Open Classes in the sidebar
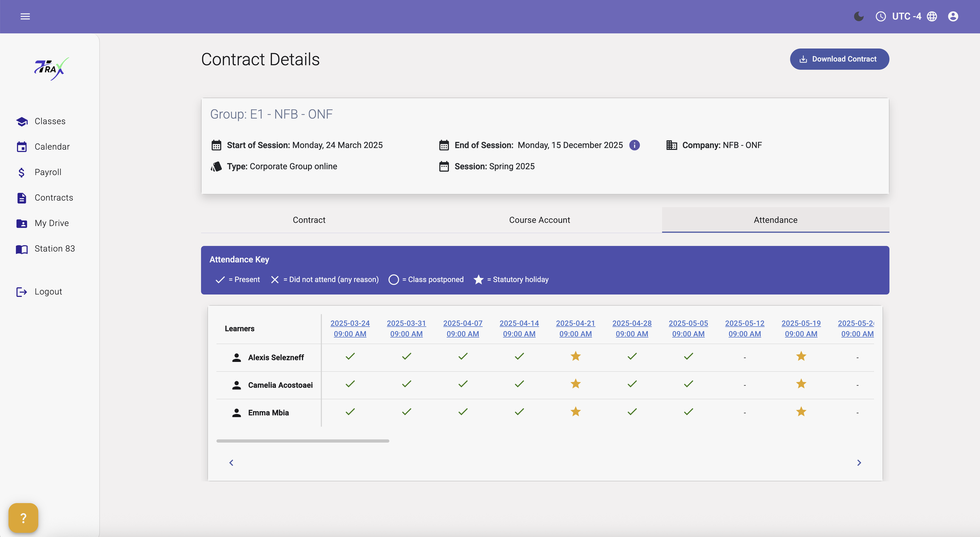The height and width of the screenshot is (537, 980). click(x=50, y=121)
